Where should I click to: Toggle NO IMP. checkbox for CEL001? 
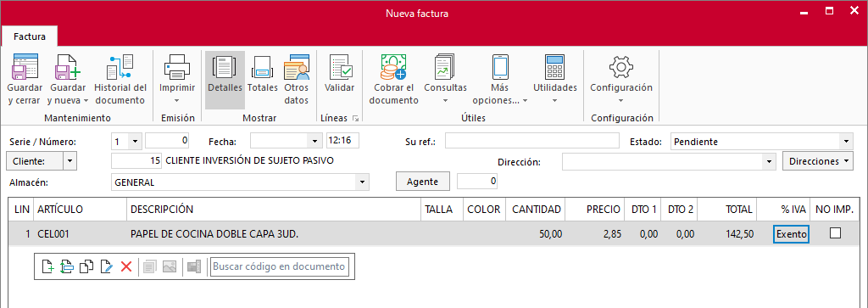(835, 233)
